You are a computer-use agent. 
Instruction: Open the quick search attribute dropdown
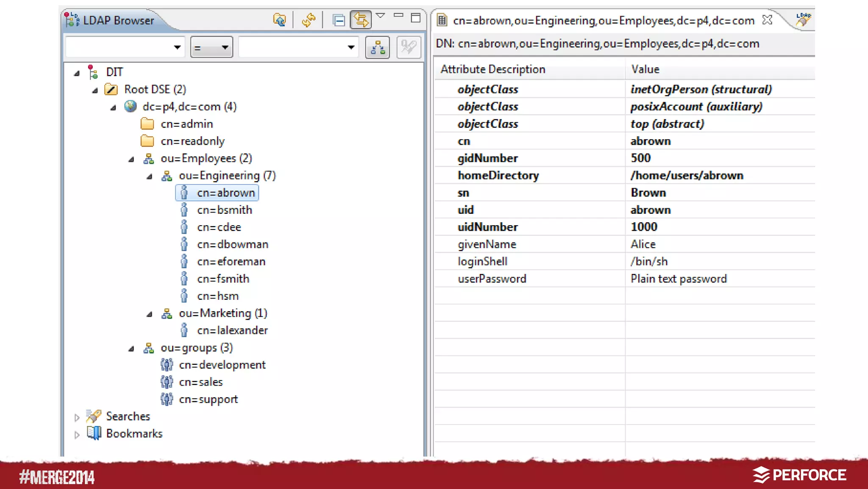point(177,47)
